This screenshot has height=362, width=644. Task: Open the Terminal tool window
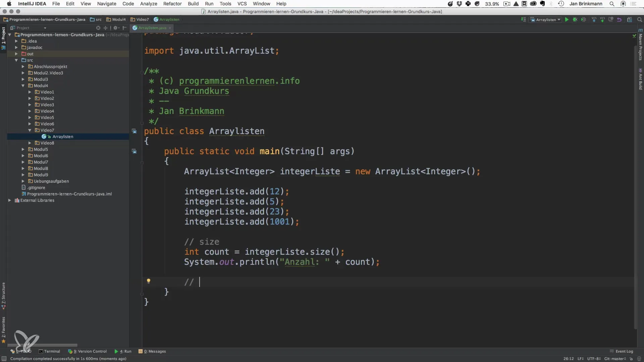point(49,351)
